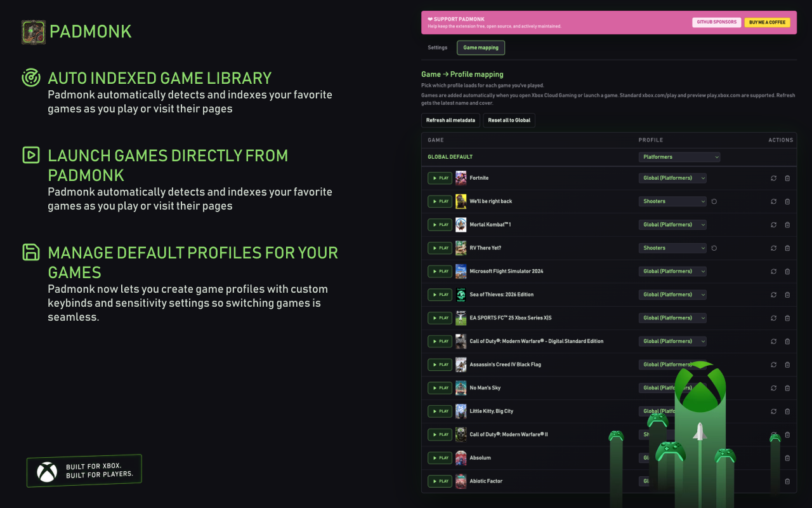The height and width of the screenshot is (508, 812).
Task: Delete the Absolum game entry
Action: point(787,458)
